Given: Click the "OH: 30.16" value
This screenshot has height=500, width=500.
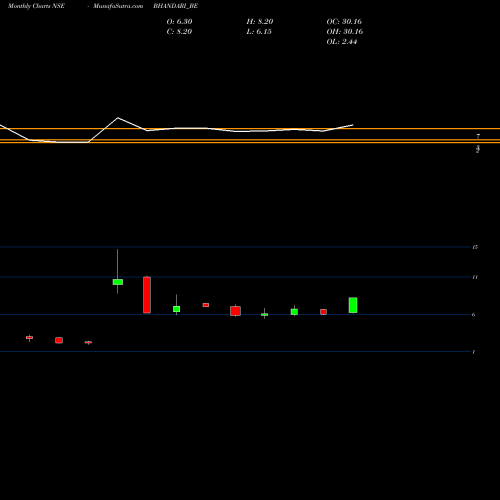Looking at the screenshot, I should click(x=345, y=32).
